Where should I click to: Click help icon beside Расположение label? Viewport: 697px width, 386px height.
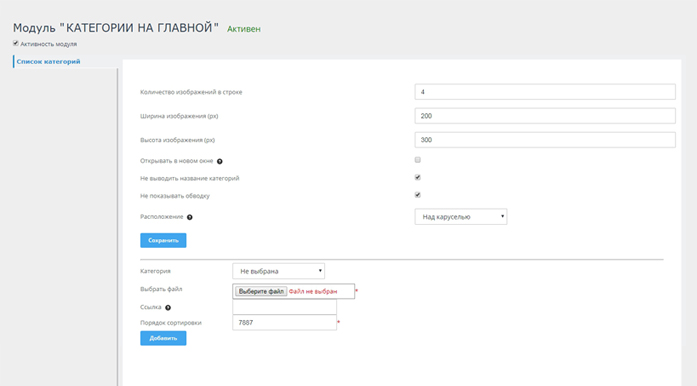[x=190, y=217]
